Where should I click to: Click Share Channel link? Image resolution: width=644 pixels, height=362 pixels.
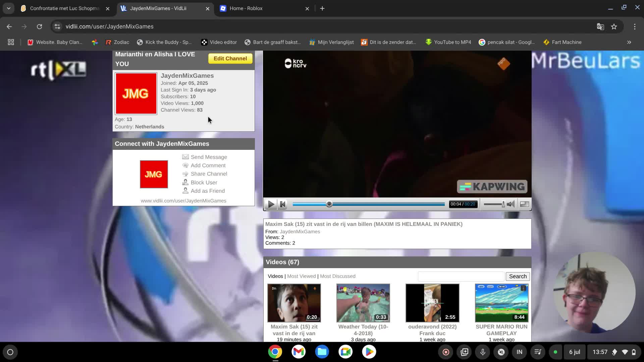209,174
